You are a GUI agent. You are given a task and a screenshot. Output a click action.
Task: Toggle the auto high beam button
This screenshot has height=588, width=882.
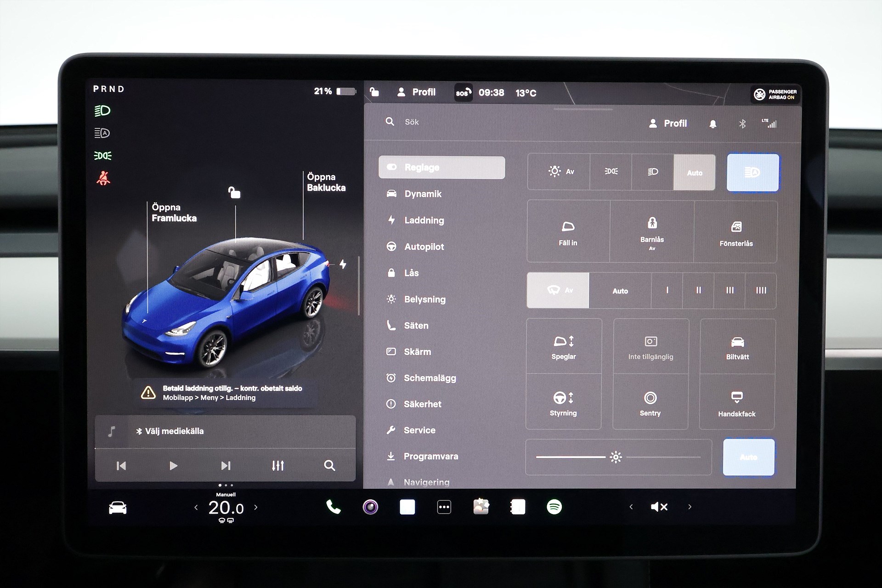[x=752, y=172]
